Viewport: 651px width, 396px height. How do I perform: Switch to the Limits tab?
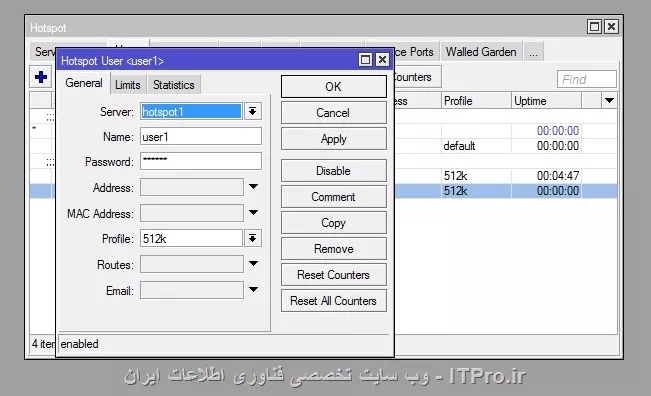128,85
